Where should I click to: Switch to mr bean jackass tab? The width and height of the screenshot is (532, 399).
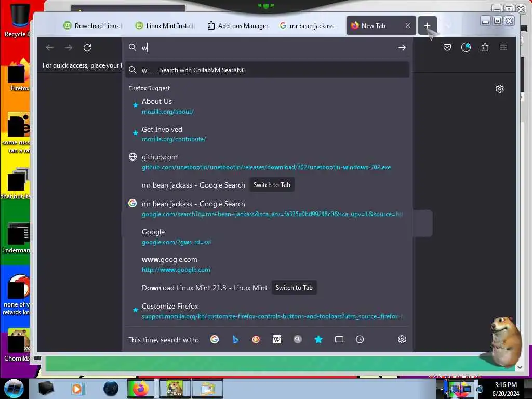309,26
